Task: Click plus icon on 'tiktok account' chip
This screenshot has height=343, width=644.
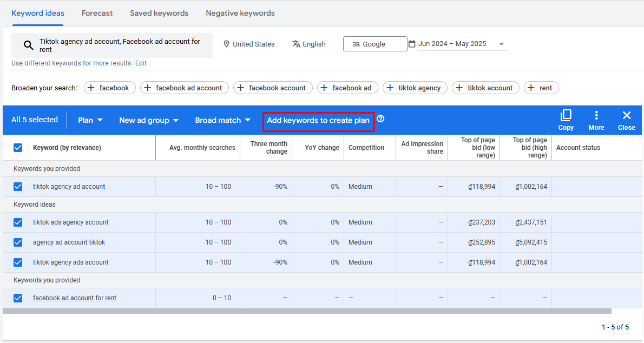Action: 459,88
